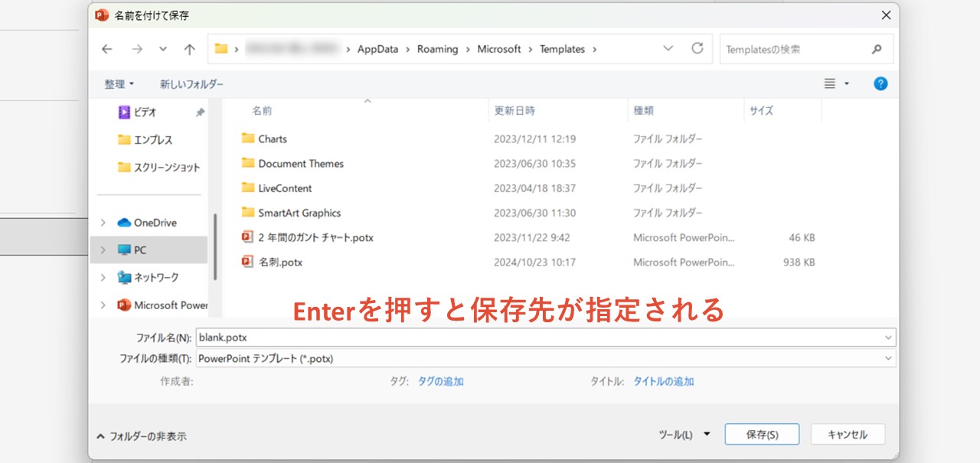The image size is (980, 463).
Task: Go up one folder level arrow
Action: 190,49
